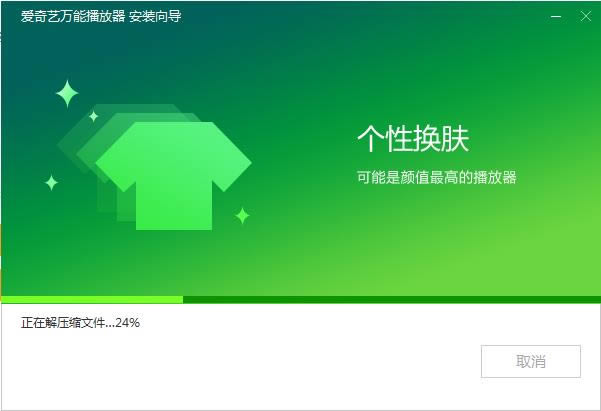The height and width of the screenshot is (411, 601).
Task: Click the 正在解压缩文件 status message
Action: 62,323
